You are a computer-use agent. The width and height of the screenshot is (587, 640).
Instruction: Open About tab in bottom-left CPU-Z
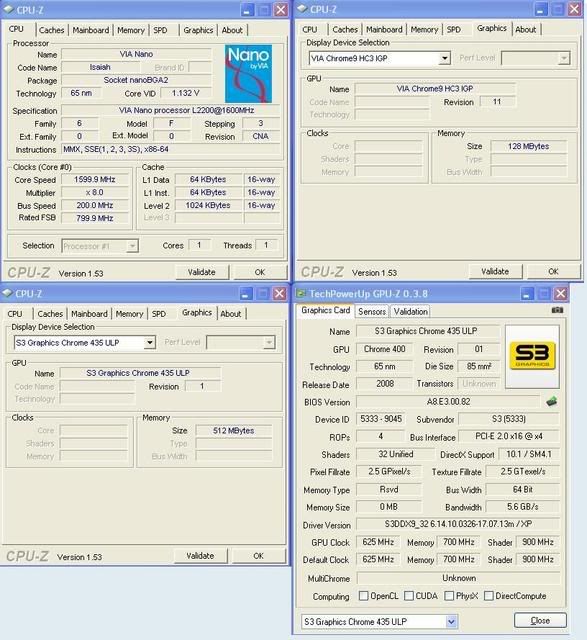(x=231, y=314)
